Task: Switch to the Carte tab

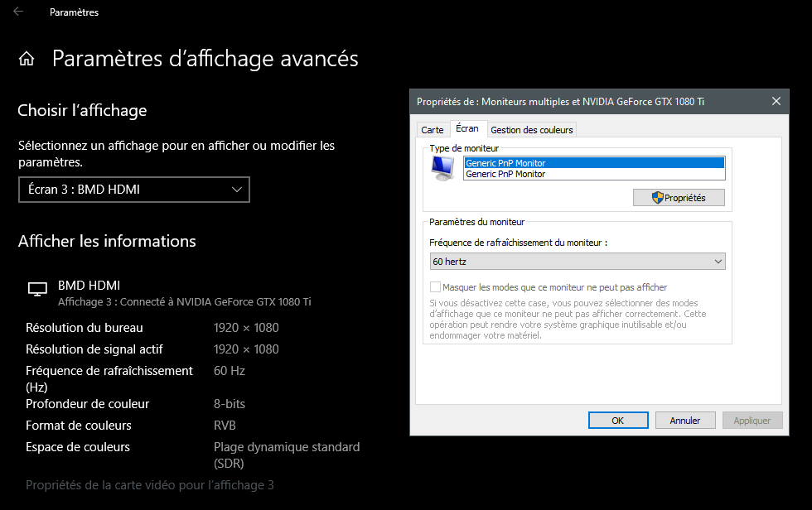Action: [433, 130]
